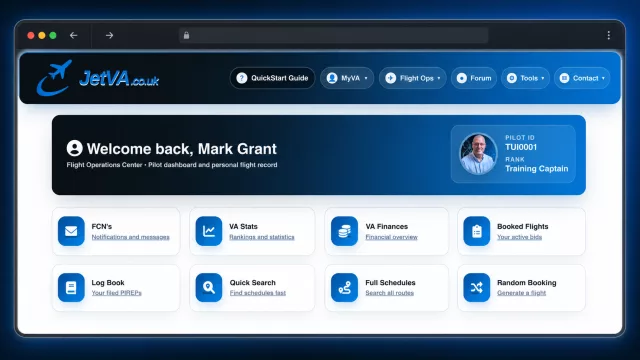Click the browser forward arrow
The width and height of the screenshot is (640, 360).
[109, 36]
